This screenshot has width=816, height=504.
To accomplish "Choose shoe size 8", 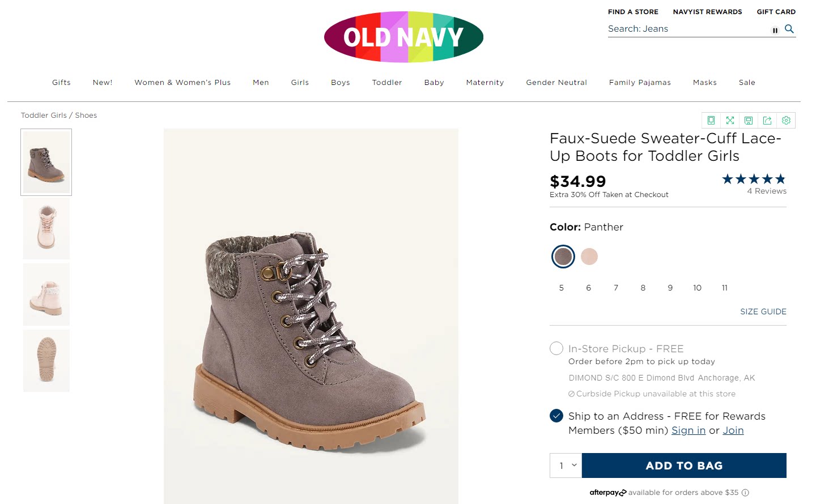I will click(x=643, y=288).
